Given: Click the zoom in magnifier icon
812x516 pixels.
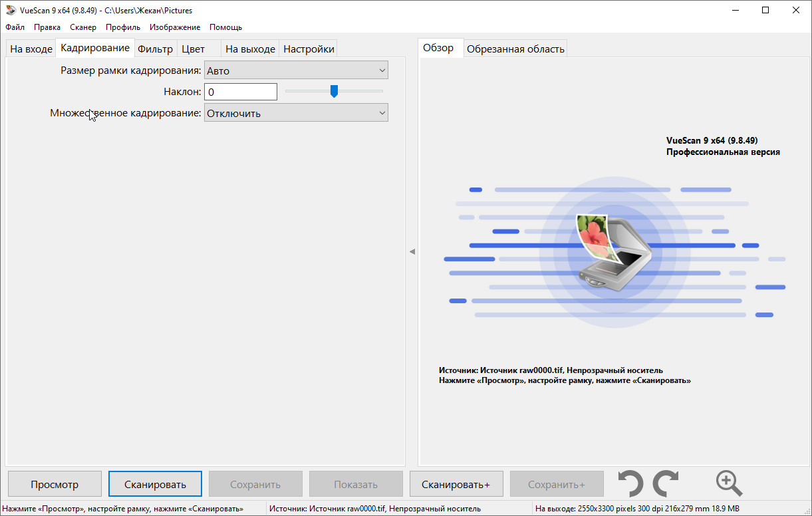Looking at the screenshot, I should tap(729, 483).
